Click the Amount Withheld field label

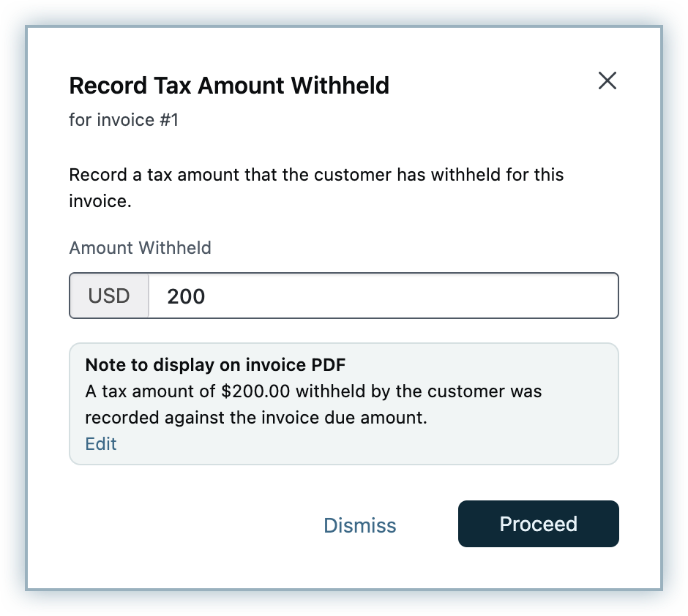(x=140, y=248)
